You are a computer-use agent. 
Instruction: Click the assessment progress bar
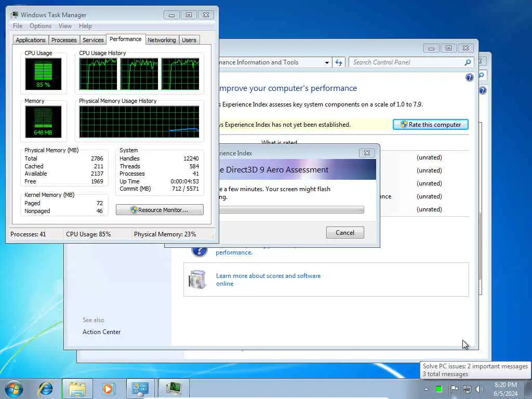[291, 210]
